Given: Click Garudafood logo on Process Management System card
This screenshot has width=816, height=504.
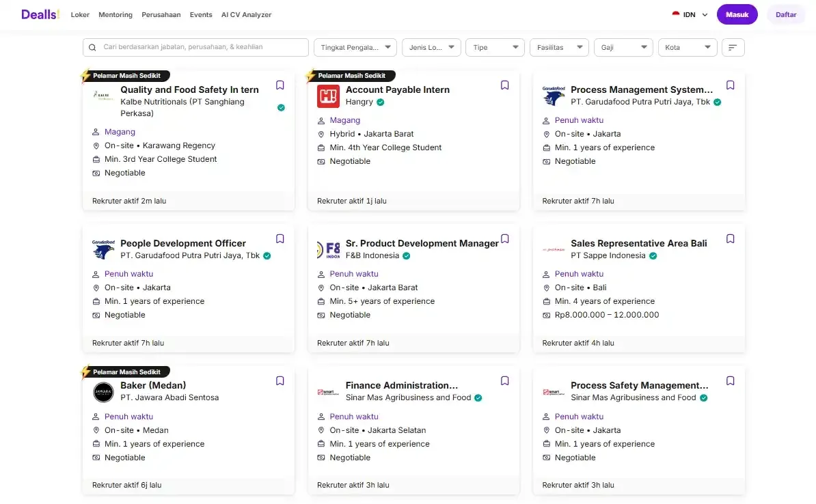Looking at the screenshot, I should 554,96.
